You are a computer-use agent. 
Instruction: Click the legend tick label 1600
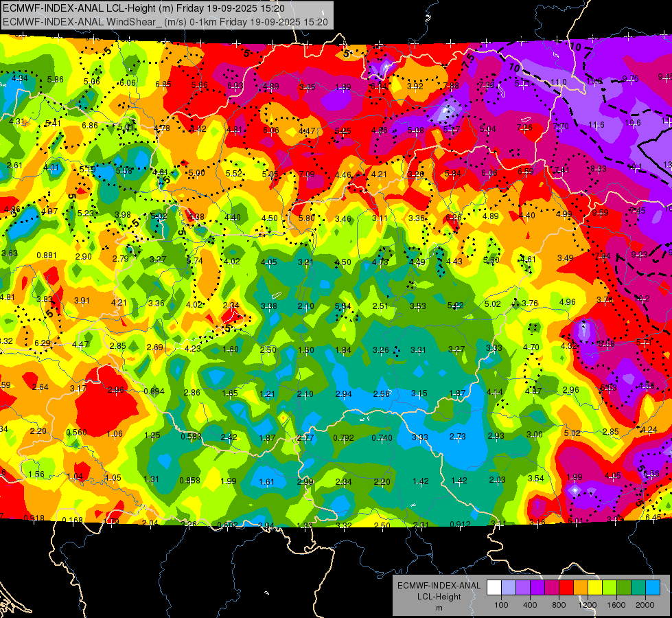[616, 605]
